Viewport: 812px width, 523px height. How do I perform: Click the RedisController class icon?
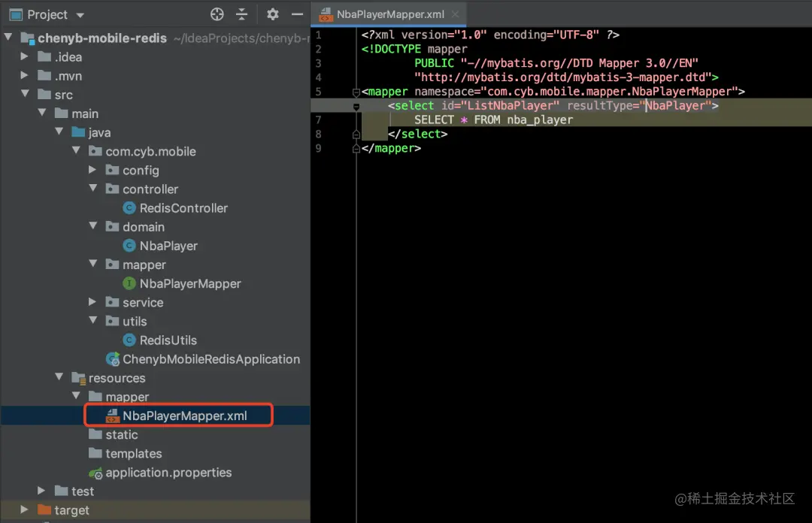[x=129, y=208]
